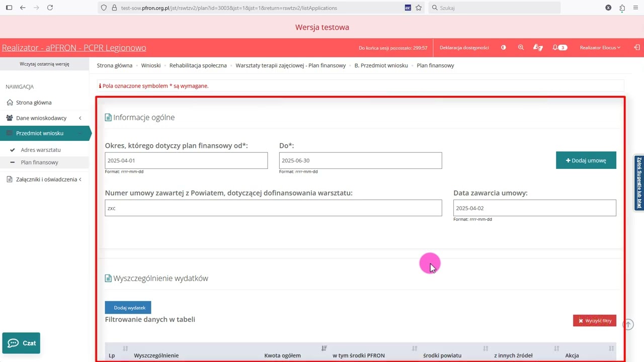Sort table by z innych źródeł column
644x362 pixels.
(x=556, y=348)
